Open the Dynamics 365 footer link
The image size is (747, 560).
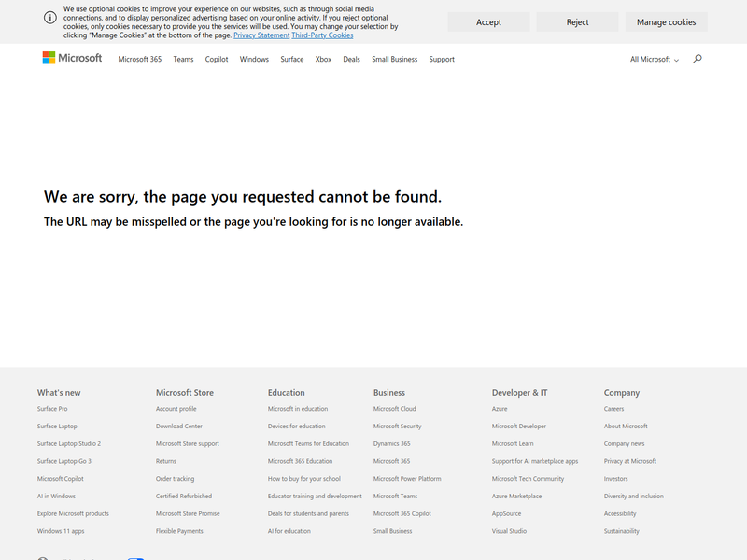coord(391,443)
